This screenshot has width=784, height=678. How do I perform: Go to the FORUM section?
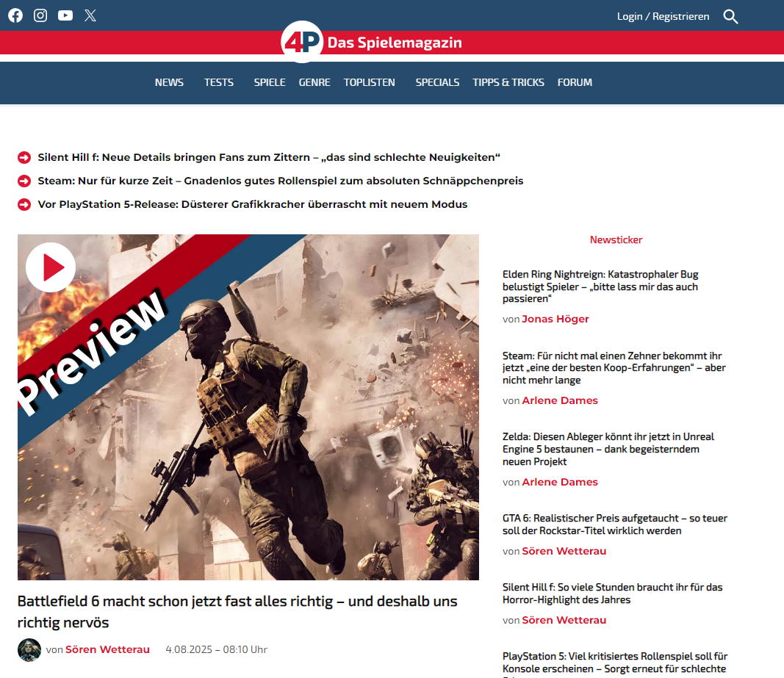(575, 82)
